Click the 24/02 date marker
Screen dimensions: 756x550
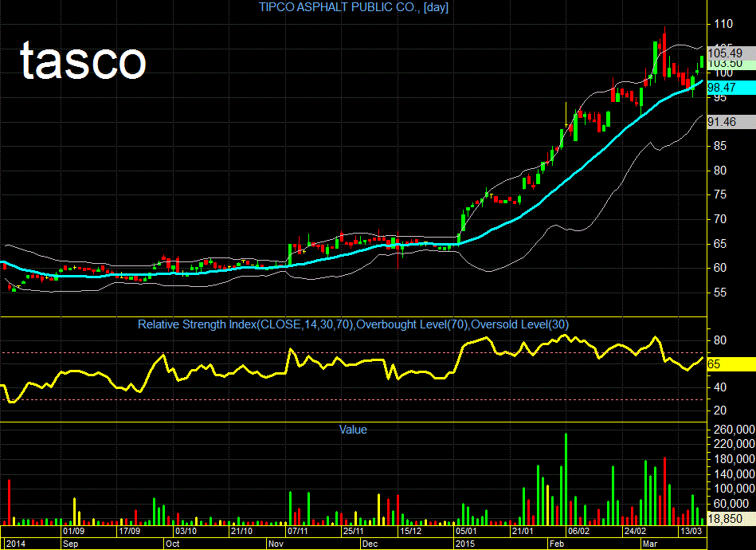[635, 531]
